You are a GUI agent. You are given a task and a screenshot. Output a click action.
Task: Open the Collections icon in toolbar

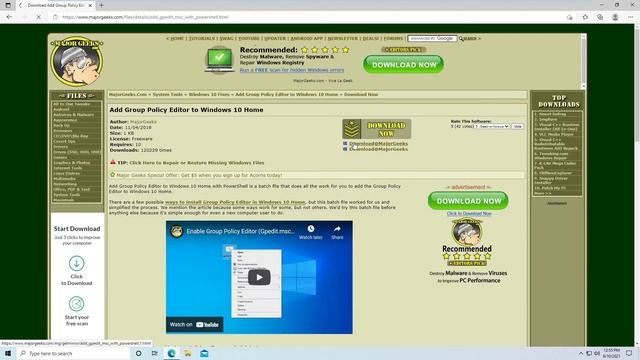pyautogui.click(x=600, y=17)
